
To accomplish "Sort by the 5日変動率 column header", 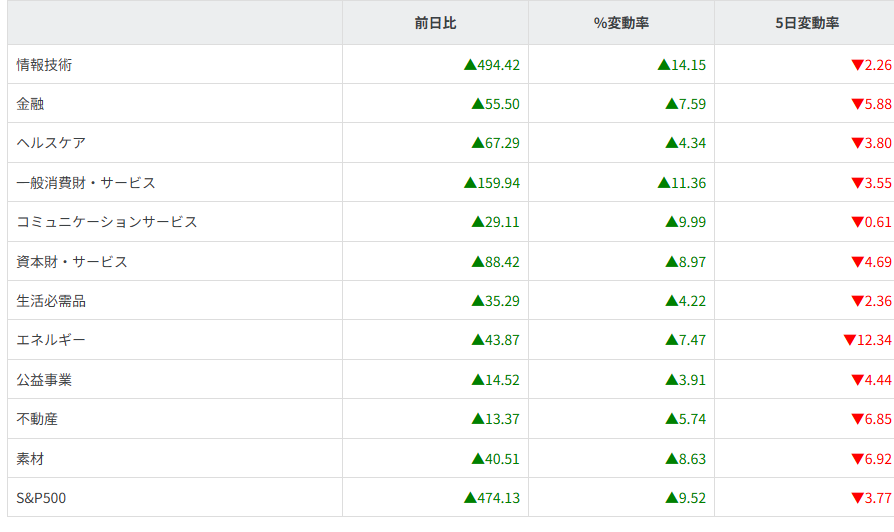I will click(x=806, y=22).
